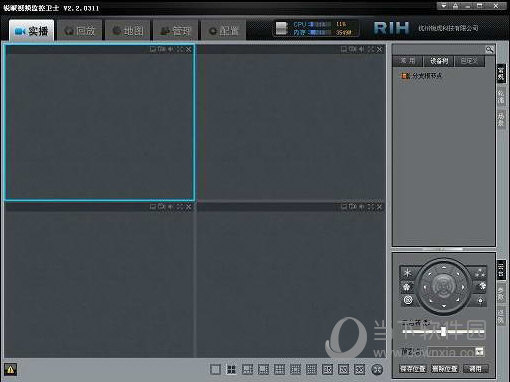The width and height of the screenshot is (510, 382).
Task: Switch to single-window layout view
Action: click(215, 369)
